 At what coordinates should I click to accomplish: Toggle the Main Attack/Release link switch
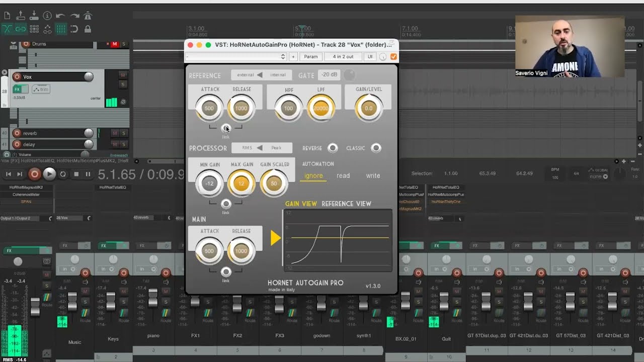[226, 272]
